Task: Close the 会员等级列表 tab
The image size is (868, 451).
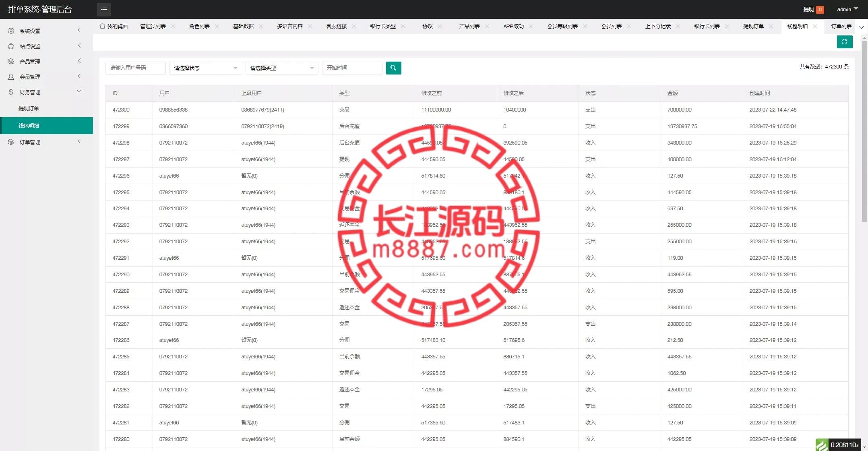Action: click(x=585, y=26)
